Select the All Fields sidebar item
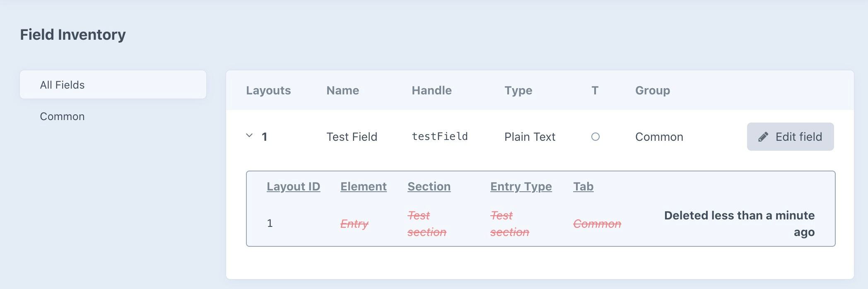 [62, 84]
